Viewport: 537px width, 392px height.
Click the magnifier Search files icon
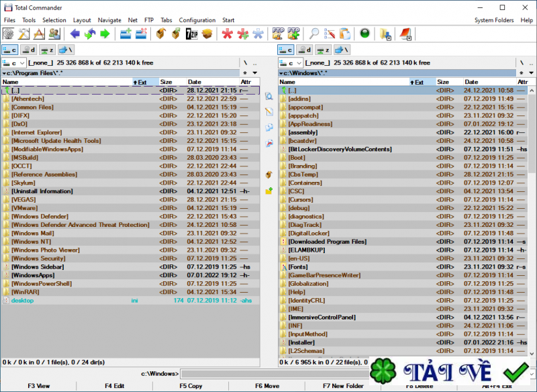[313, 34]
